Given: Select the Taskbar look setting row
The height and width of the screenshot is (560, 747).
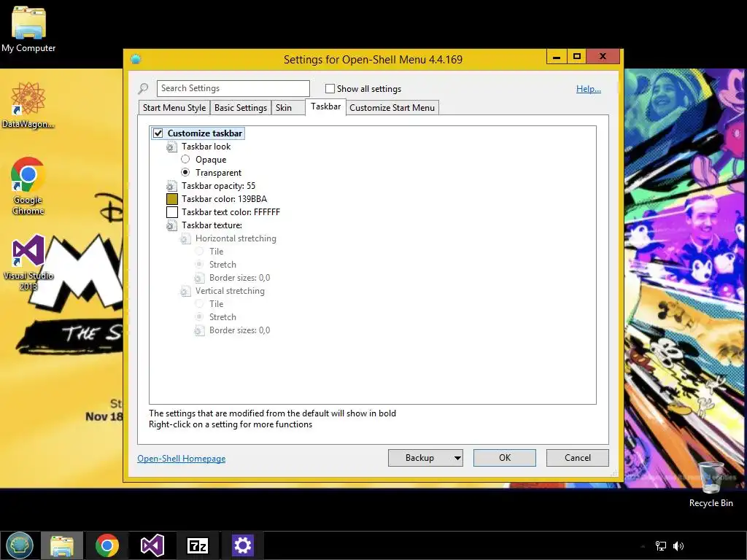Looking at the screenshot, I should coord(206,147).
